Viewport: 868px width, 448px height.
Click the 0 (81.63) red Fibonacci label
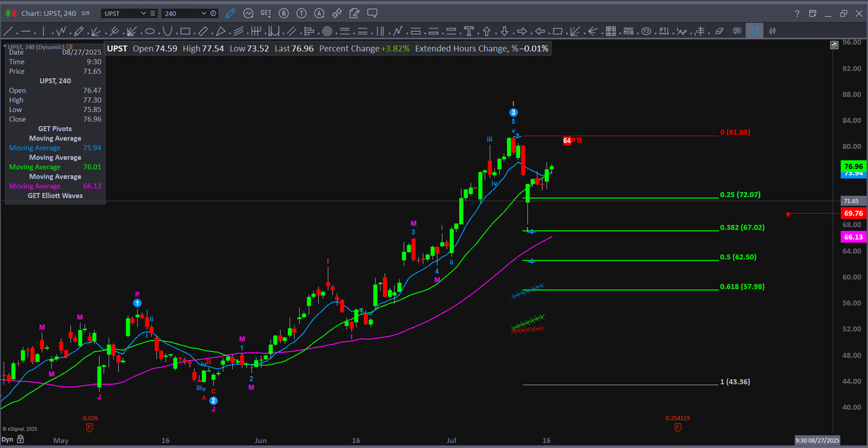pyautogui.click(x=735, y=132)
